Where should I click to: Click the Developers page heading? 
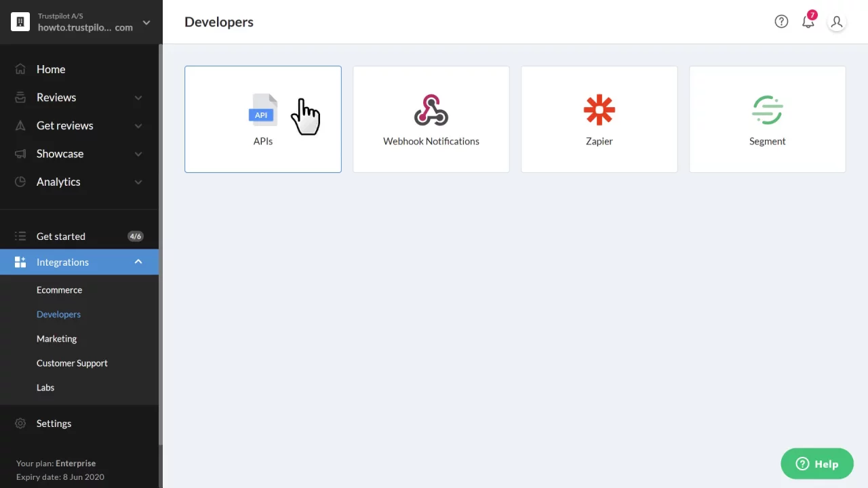point(219,22)
